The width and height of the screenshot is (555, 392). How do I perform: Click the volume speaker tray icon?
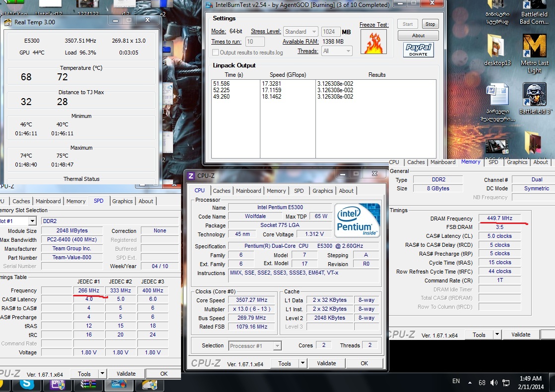click(493, 383)
